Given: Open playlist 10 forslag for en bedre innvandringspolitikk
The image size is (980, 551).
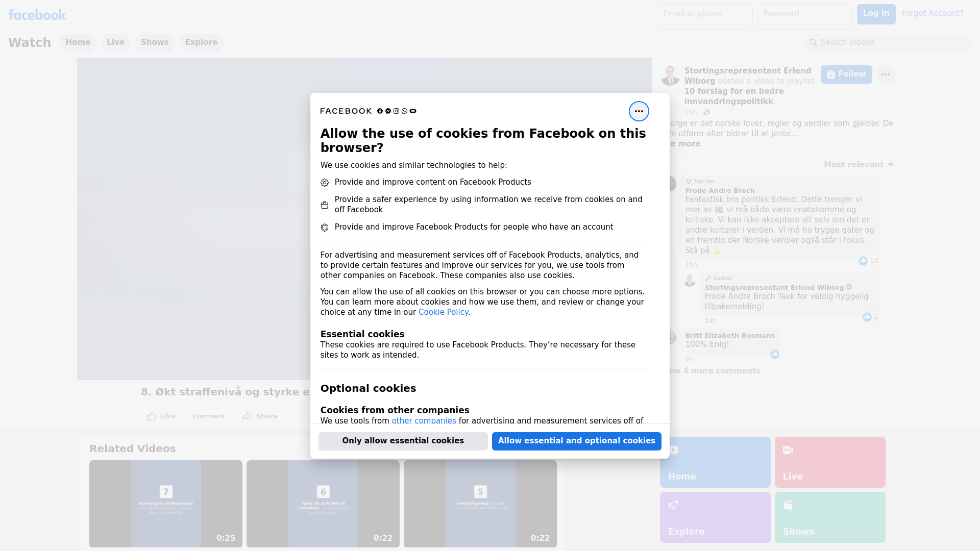Looking at the screenshot, I should pyautogui.click(x=734, y=96).
